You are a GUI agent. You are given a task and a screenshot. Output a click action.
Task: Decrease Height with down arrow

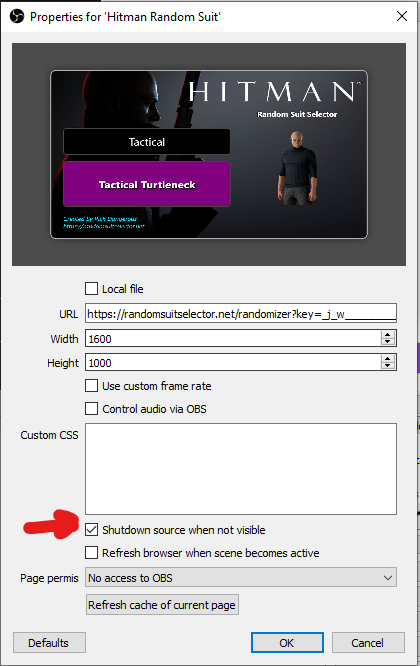point(387,367)
